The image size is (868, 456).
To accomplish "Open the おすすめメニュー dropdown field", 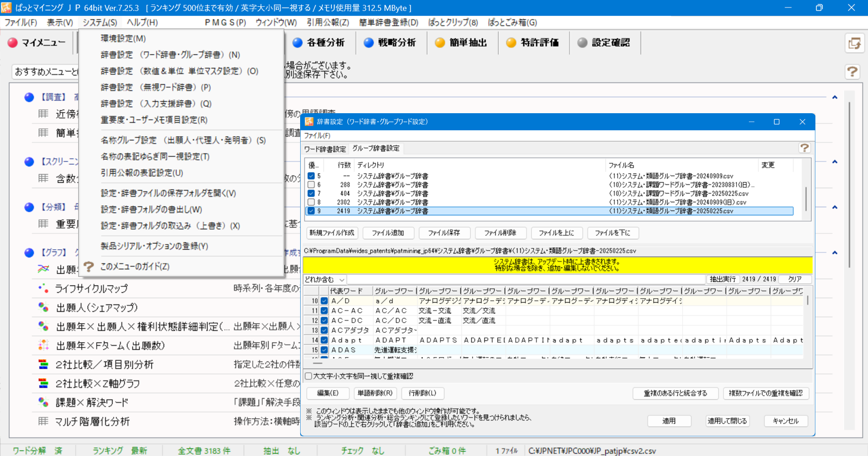I will pyautogui.click(x=45, y=71).
